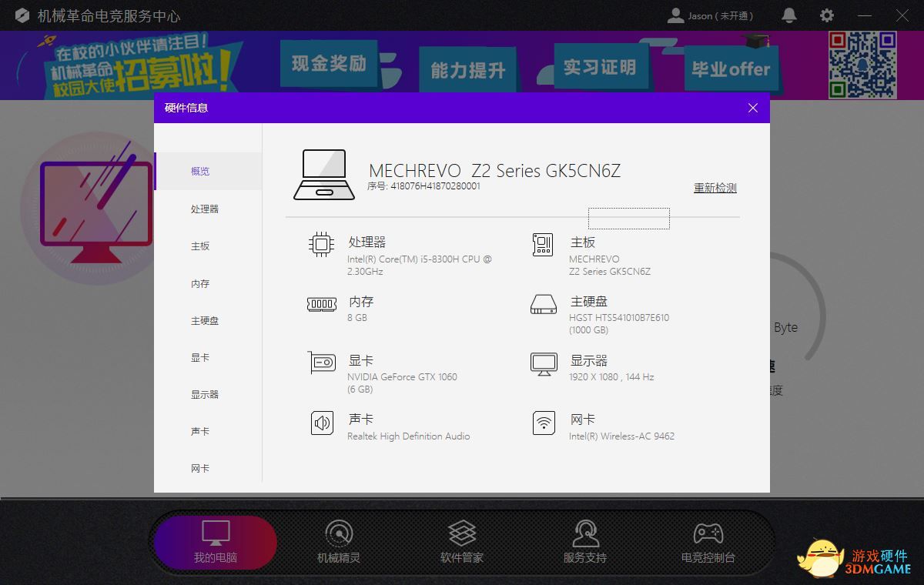Click the Z2 Series GK5CN6Z motherboard model text

(610, 272)
